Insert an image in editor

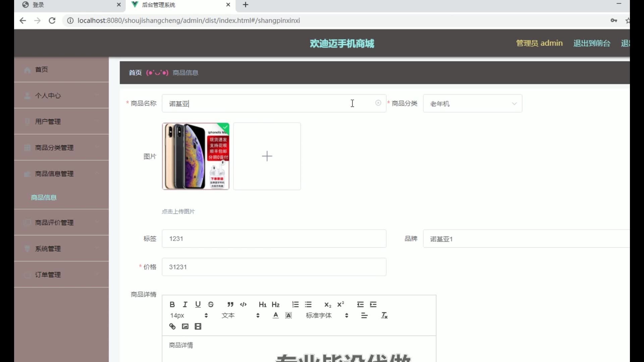point(185,326)
